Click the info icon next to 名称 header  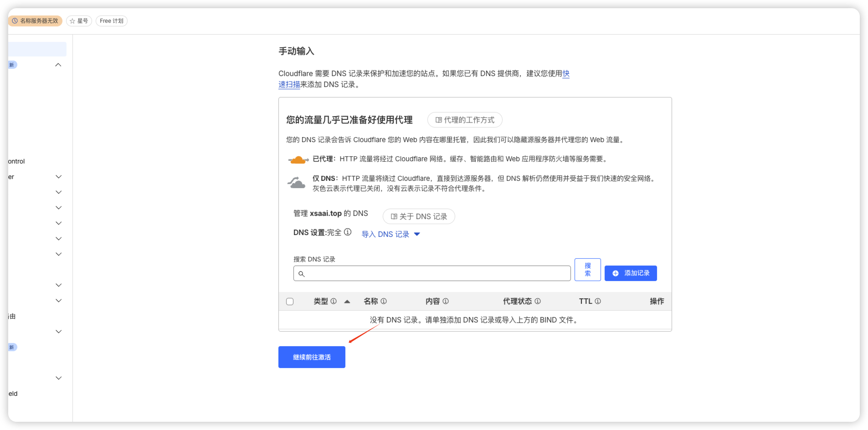[384, 301]
